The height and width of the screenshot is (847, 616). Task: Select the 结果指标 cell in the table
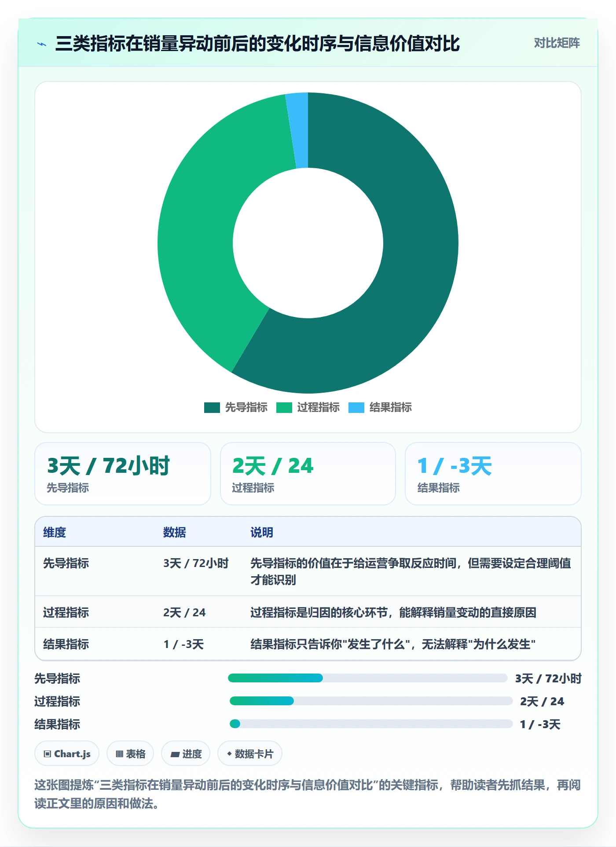point(66,644)
